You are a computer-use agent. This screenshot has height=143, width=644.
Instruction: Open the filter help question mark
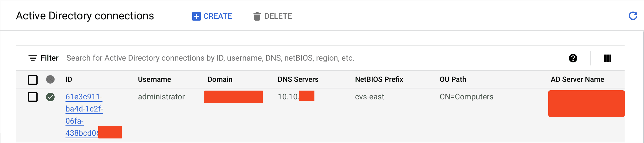coord(573,58)
